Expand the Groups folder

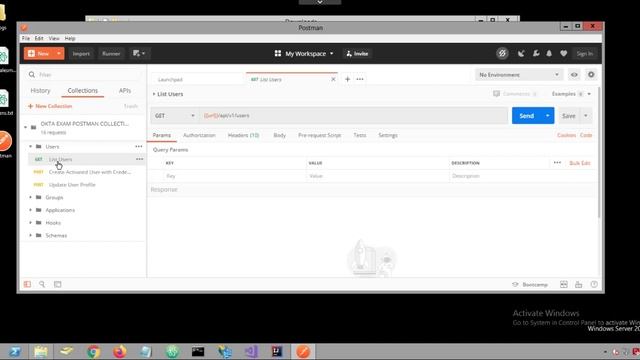tap(31, 197)
